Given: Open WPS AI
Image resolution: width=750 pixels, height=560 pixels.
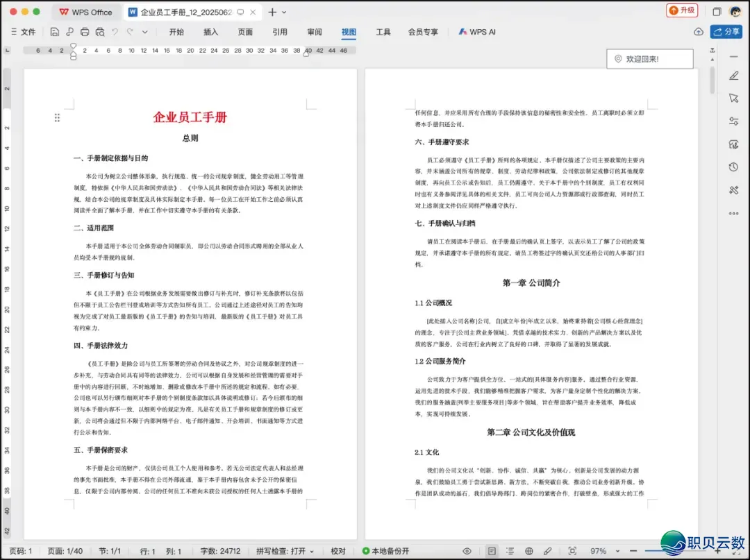Looking at the screenshot, I should 477,32.
